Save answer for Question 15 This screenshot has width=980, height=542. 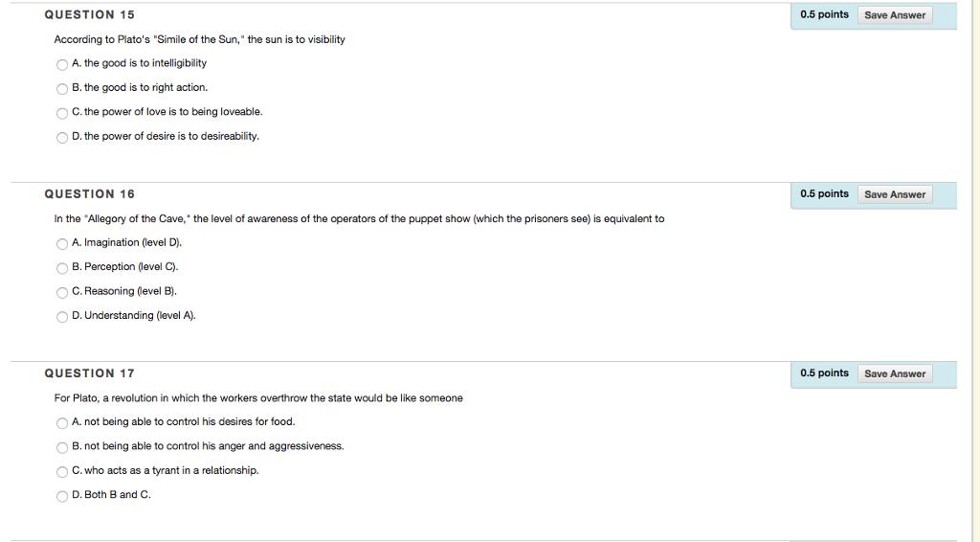click(x=895, y=15)
